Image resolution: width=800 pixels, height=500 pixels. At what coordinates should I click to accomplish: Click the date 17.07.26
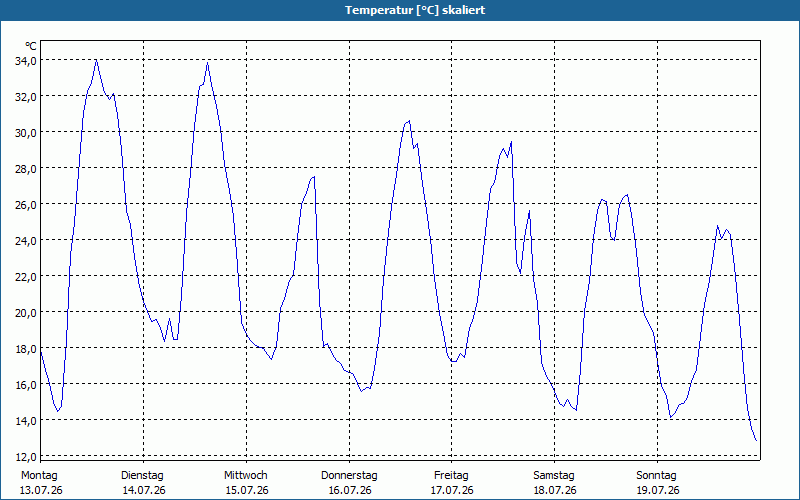pyautogui.click(x=452, y=491)
